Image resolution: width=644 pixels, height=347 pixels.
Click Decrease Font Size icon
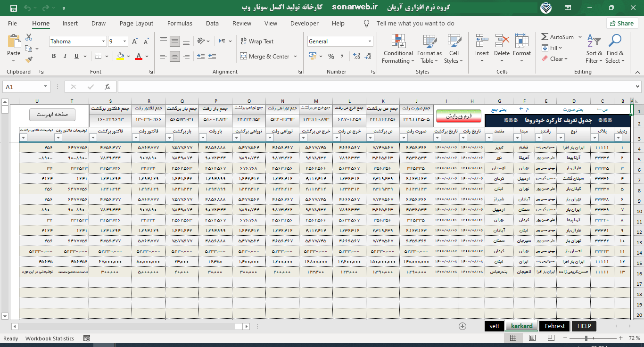click(x=146, y=41)
